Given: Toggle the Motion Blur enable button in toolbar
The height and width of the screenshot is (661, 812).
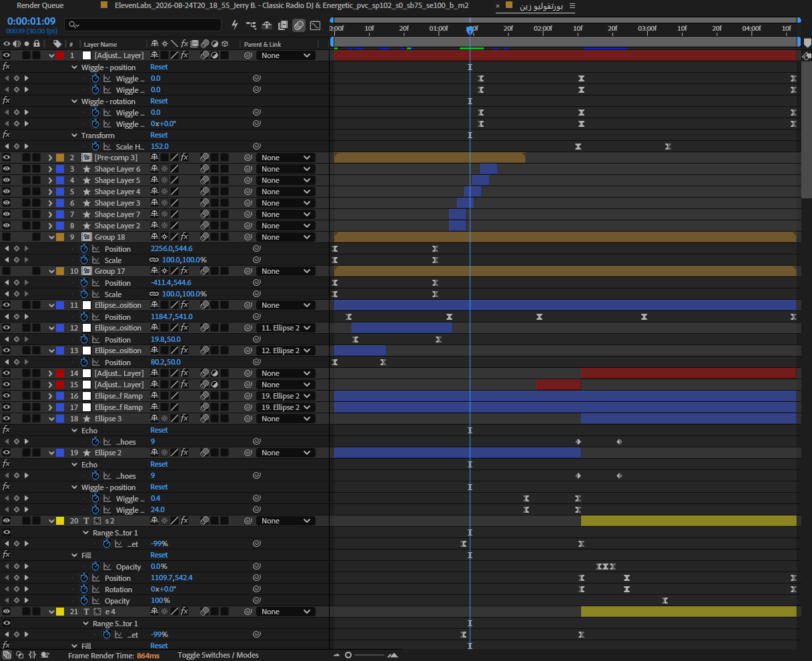Looking at the screenshot, I should click(299, 25).
